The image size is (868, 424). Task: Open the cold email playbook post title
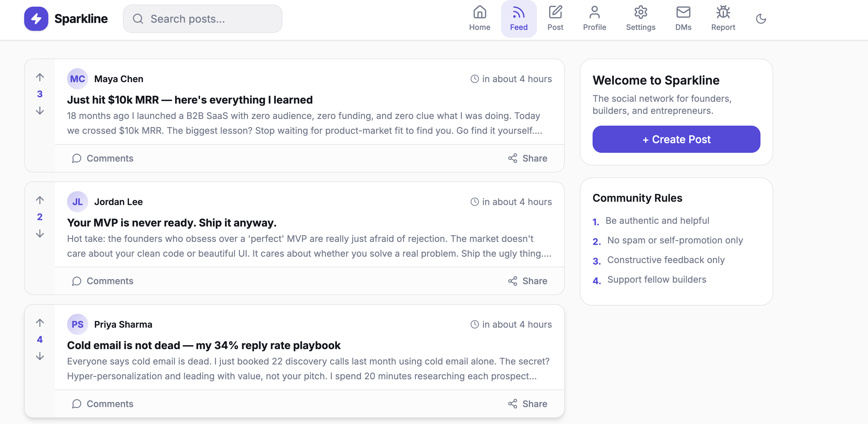(x=204, y=345)
